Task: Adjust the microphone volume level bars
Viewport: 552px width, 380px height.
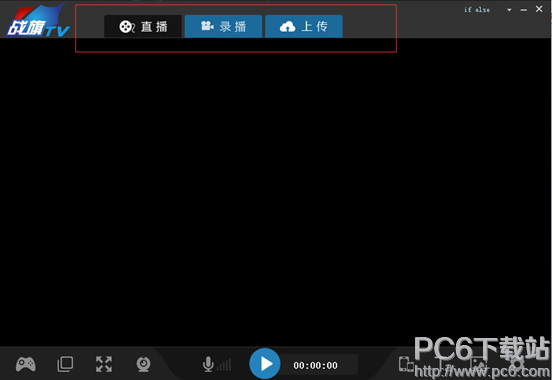Action: pyautogui.click(x=224, y=365)
